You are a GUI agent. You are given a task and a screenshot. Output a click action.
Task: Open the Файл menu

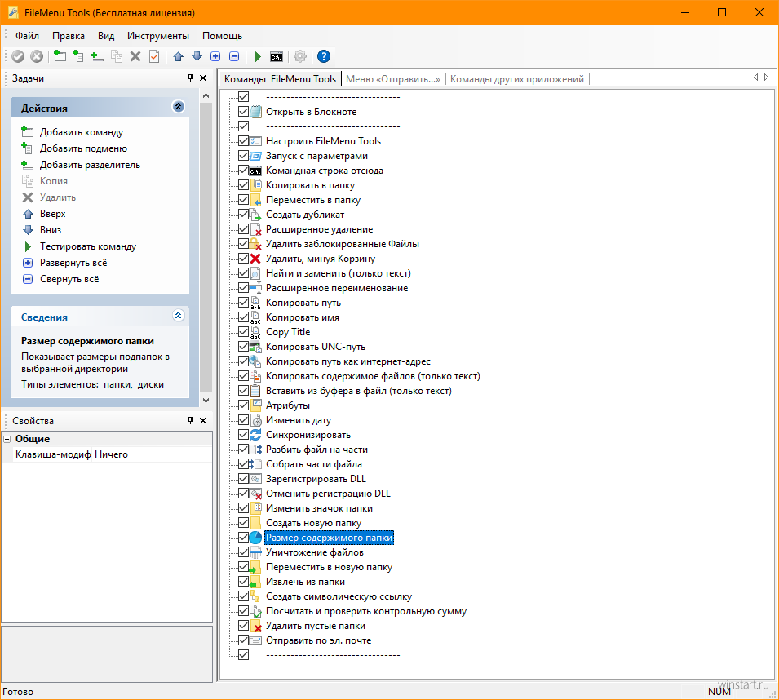27,36
